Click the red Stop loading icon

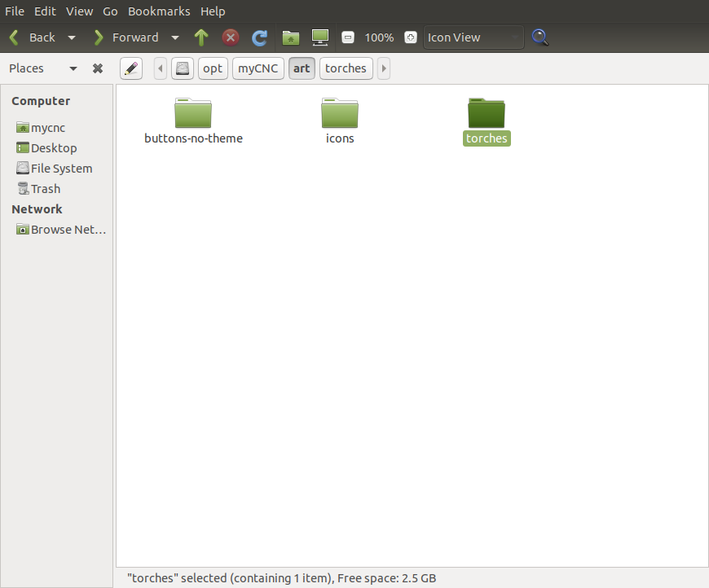click(x=231, y=37)
